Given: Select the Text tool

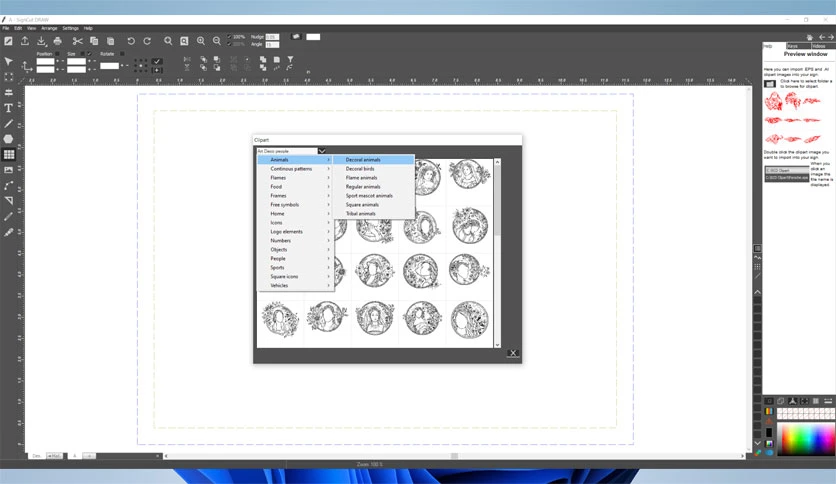Looking at the screenshot, I should [x=9, y=108].
